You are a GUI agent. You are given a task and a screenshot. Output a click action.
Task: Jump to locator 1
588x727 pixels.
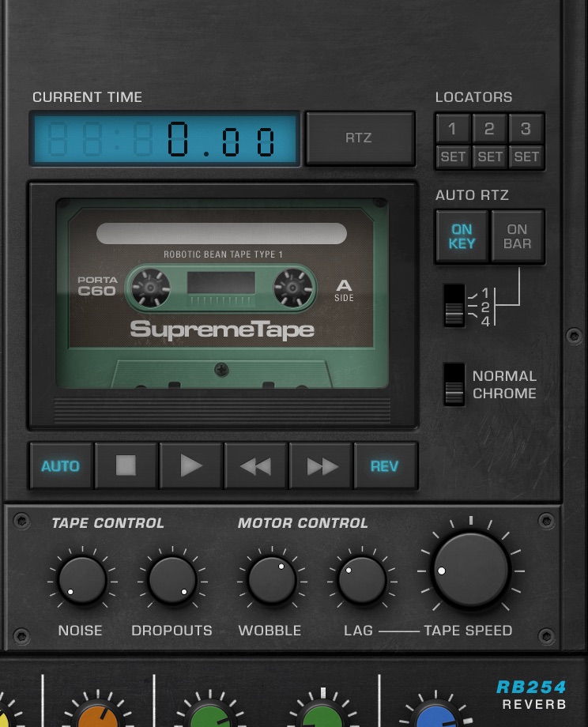452,128
